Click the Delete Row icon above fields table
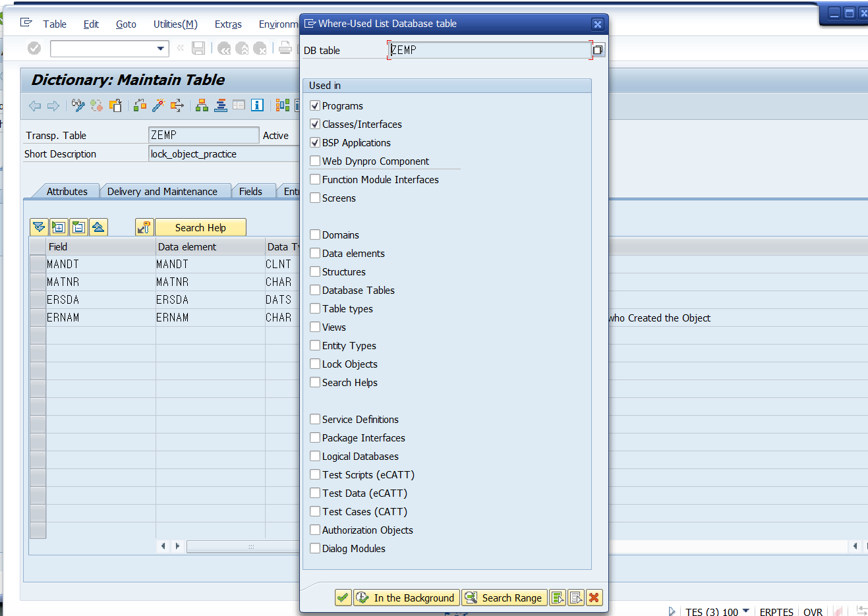This screenshot has height=616, width=868. click(78, 227)
